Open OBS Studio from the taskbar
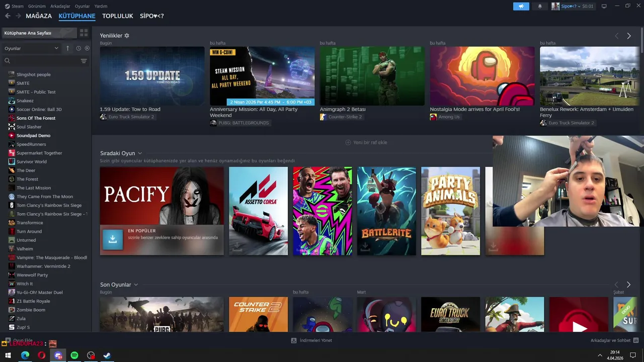This screenshot has width=644, height=362. pyautogui.click(x=91, y=355)
